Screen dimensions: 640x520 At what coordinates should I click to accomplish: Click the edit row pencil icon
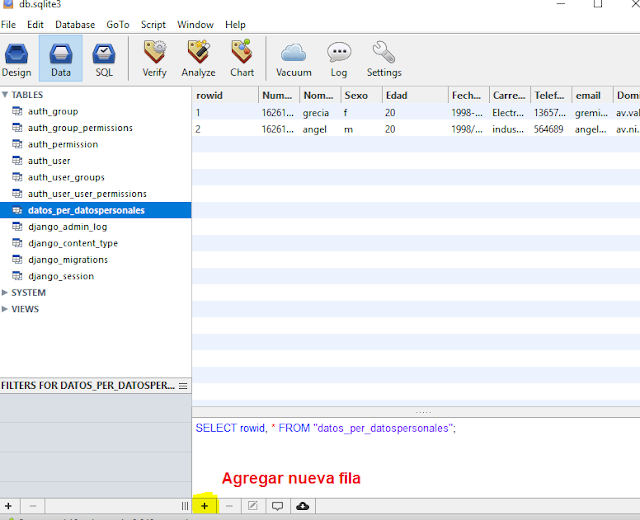pos(253,506)
